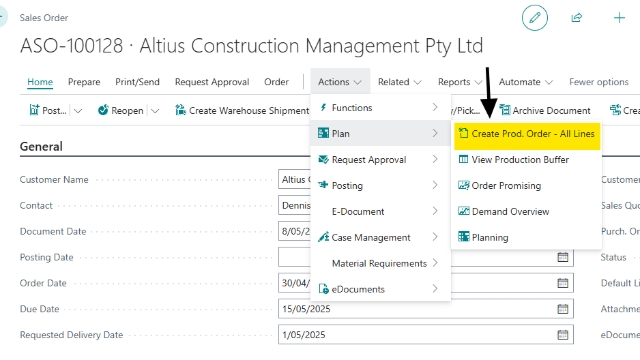This screenshot has width=640, height=360.
Task: Click the Archive Document icon
Action: tap(505, 110)
